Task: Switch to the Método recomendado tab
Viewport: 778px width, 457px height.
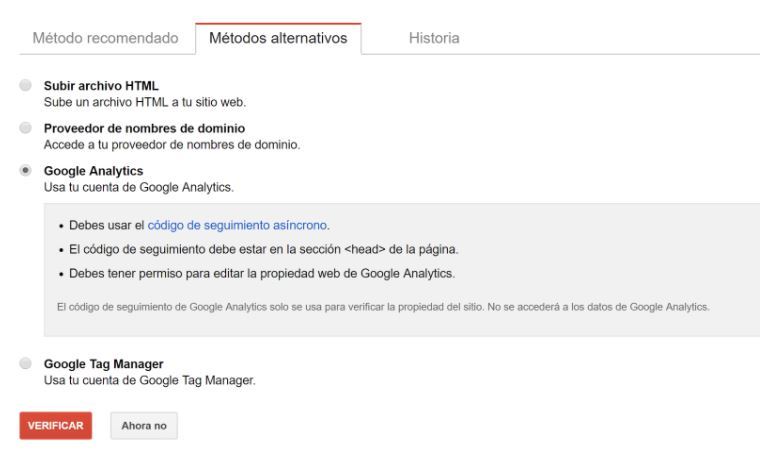Action: 105,38
